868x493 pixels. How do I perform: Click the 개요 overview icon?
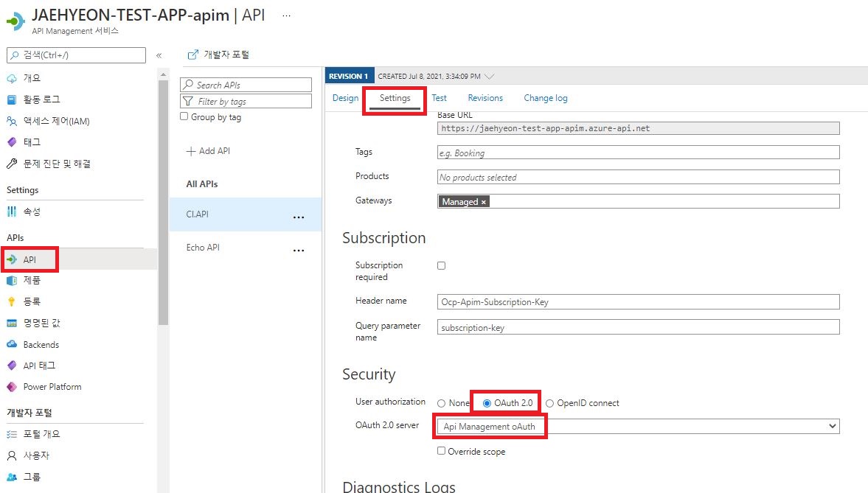(x=12, y=79)
